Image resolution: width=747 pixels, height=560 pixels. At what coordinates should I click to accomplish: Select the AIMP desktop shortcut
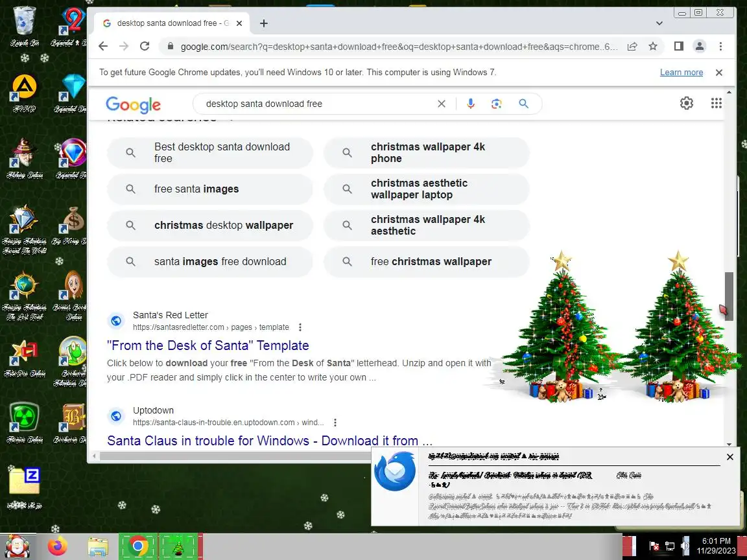pos(24,94)
